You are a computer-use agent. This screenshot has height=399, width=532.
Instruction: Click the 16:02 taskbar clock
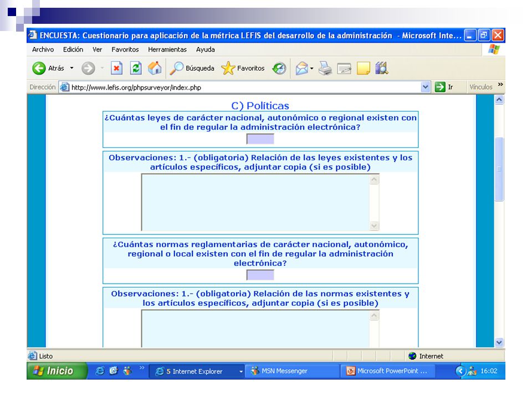(x=489, y=371)
